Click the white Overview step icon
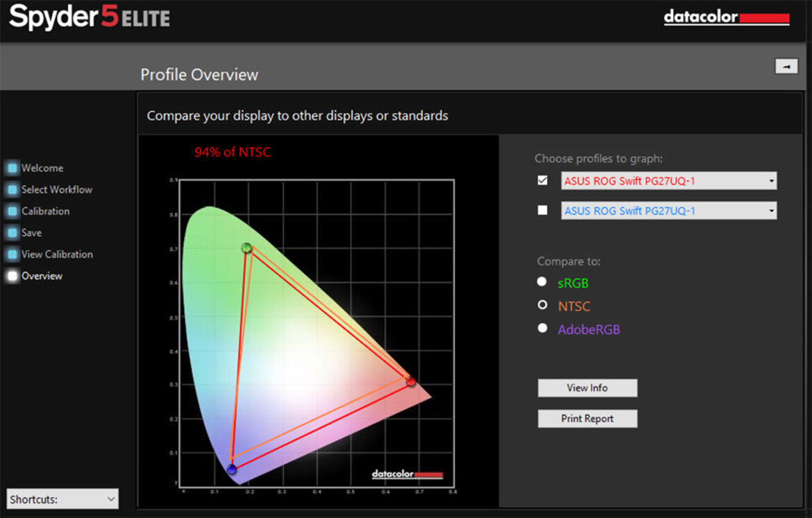This screenshot has width=812, height=518. [x=12, y=276]
